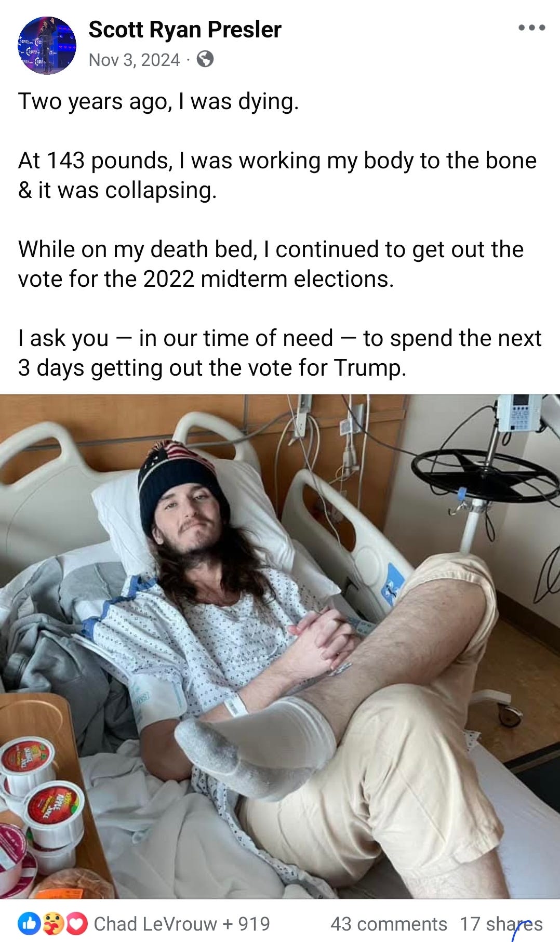Click the Care hugging-heart reaction icon
560x942 pixels.
point(53,923)
